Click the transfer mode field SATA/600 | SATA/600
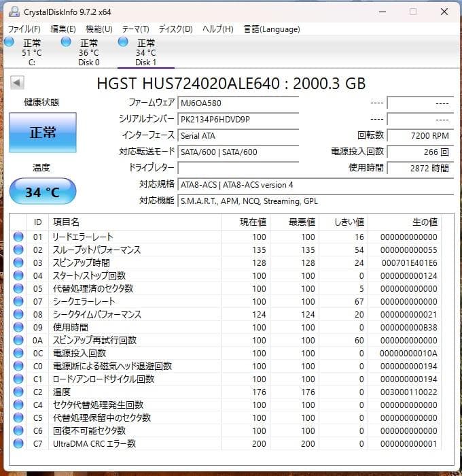This screenshot has width=462, height=476. pos(238,152)
